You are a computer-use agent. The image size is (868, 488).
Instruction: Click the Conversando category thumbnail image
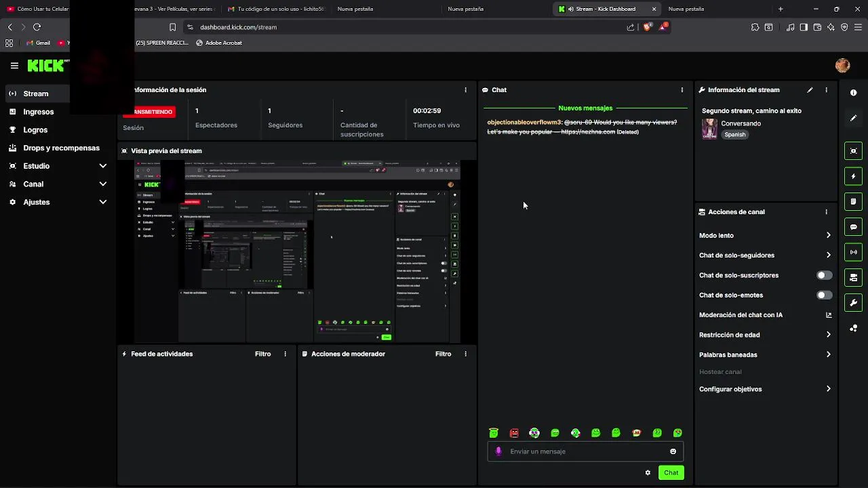(x=709, y=129)
